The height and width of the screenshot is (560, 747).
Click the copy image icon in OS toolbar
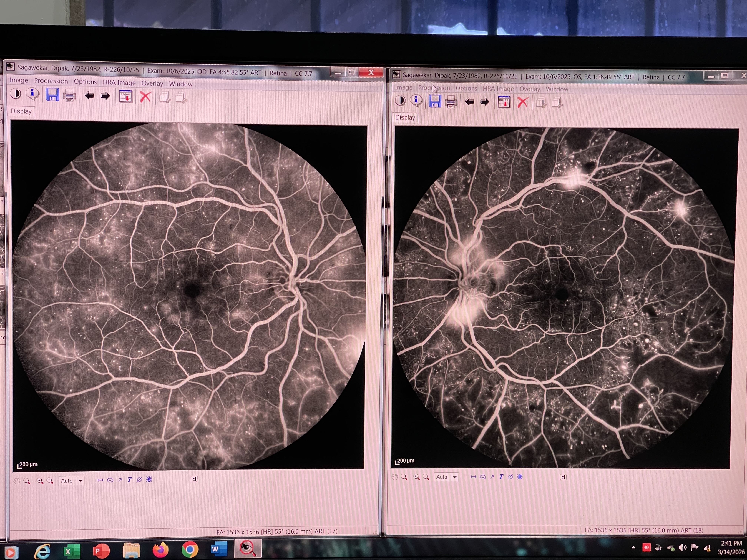pos(541,102)
